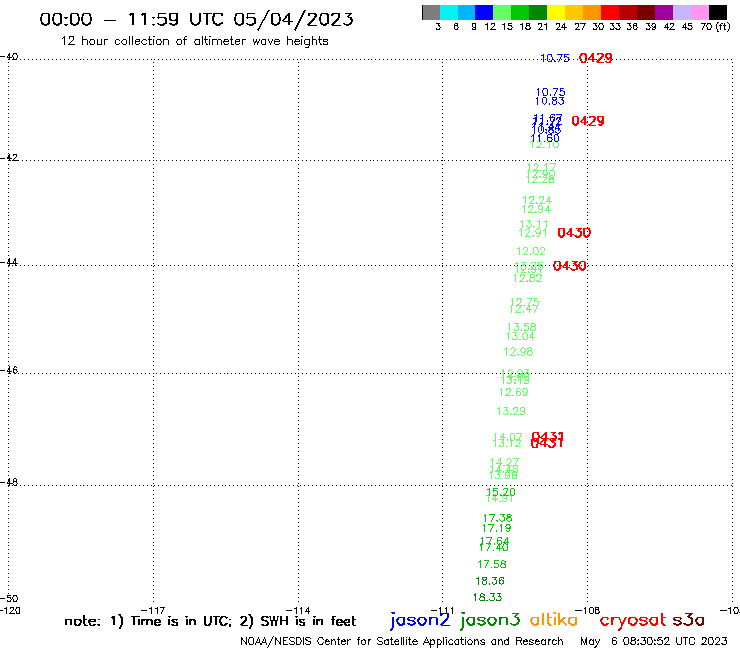This screenshot has width=740, height=650.
Task: Click the dark green reading 17.38
Action: click(497, 518)
